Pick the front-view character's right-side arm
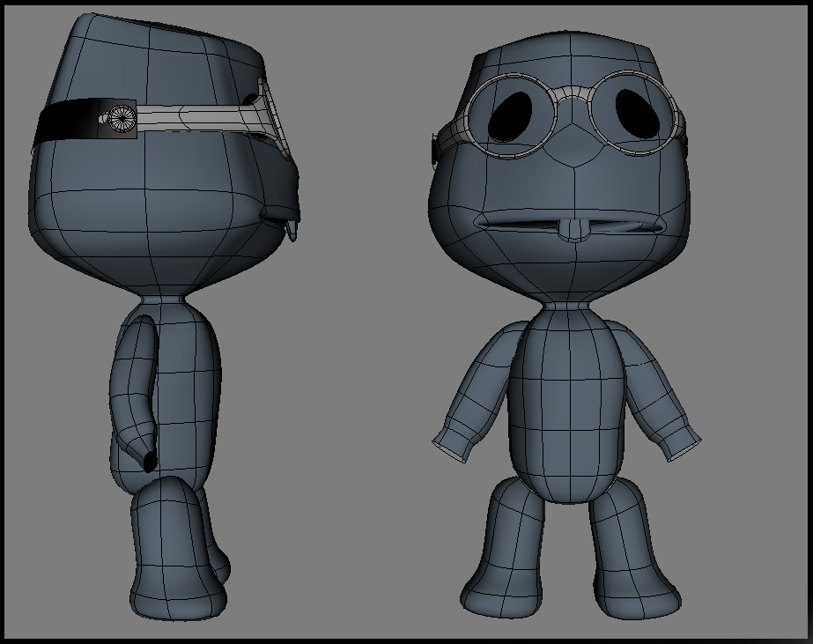This screenshot has width=813, height=644. [x=654, y=391]
